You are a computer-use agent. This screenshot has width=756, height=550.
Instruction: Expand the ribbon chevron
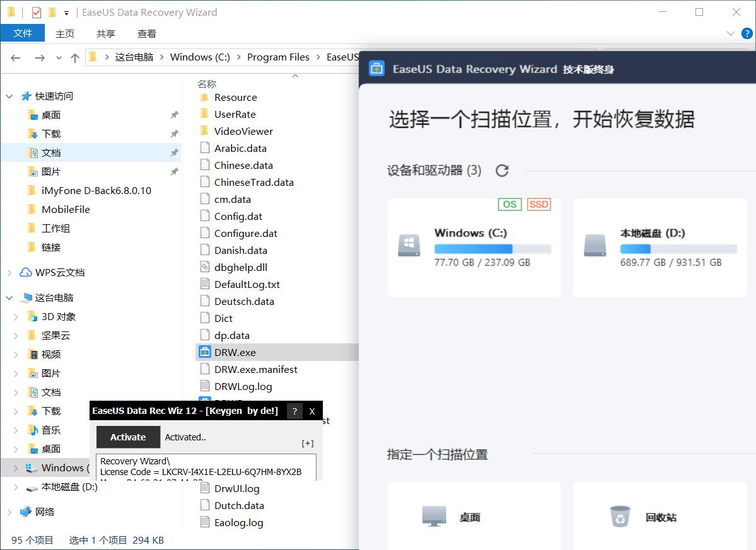point(730,33)
